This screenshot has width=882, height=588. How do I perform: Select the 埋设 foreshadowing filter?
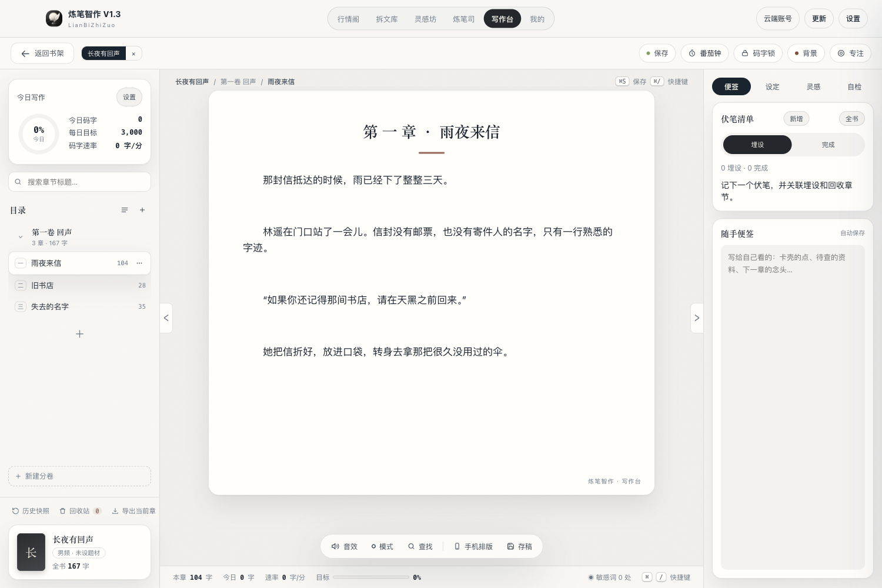point(757,145)
